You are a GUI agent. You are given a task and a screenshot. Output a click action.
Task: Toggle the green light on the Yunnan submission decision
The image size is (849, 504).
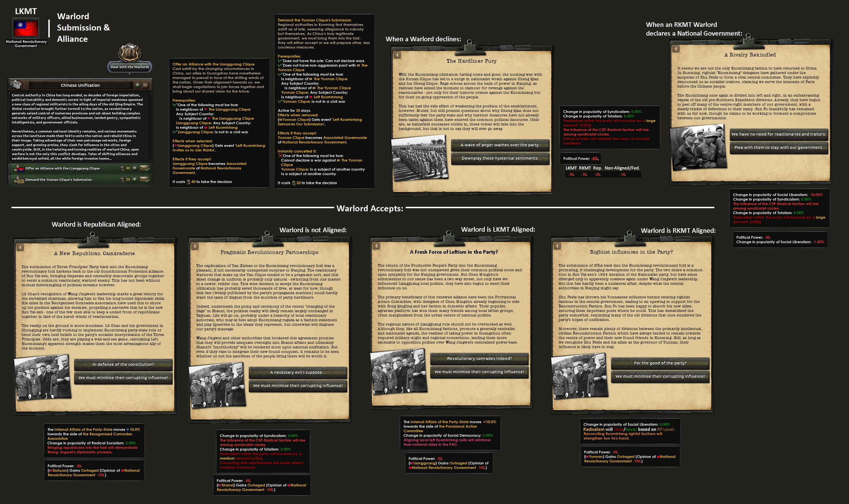click(135, 180)
